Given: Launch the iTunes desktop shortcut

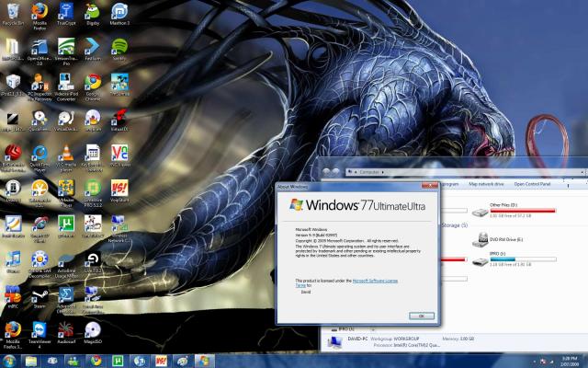Looking at the screenshot, I should click(13, 262).
